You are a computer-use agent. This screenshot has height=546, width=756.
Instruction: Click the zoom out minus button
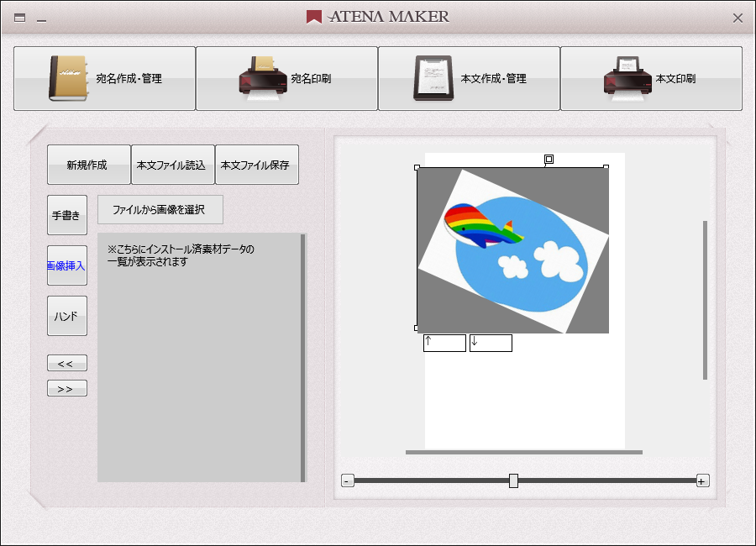(x=348, y=480)
